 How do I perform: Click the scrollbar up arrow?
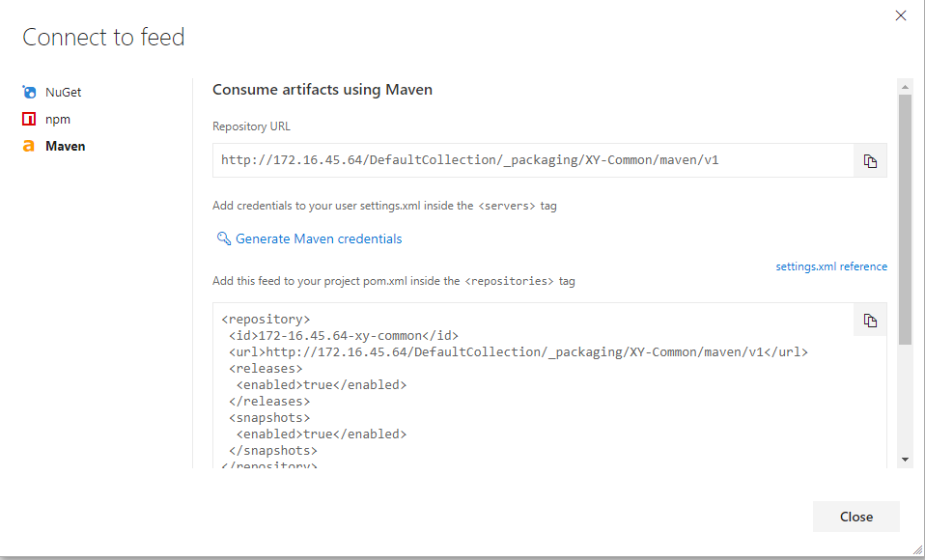pyautogui.click(x=905, y=87)
